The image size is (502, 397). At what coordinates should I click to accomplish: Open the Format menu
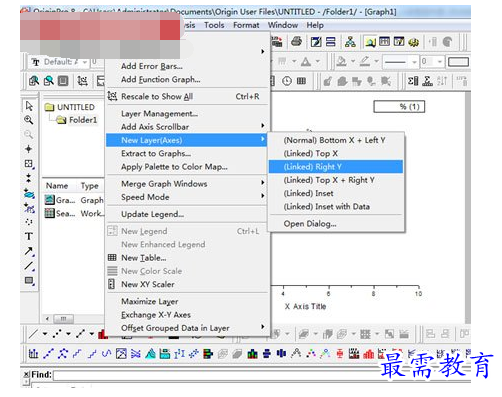point(246,25)
